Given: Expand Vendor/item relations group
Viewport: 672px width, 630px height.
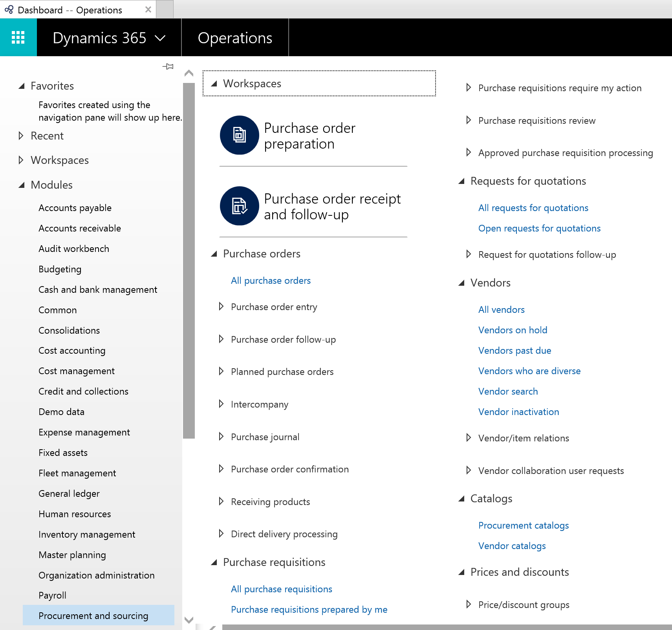Looking at the screenshot, I should pos(468,438).
